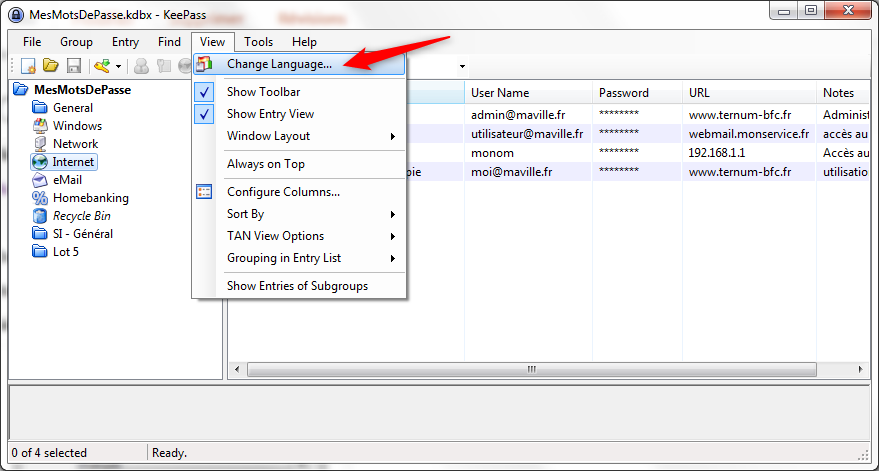
Task: Choose Change Language from View menu
Action: click(279, 64)
